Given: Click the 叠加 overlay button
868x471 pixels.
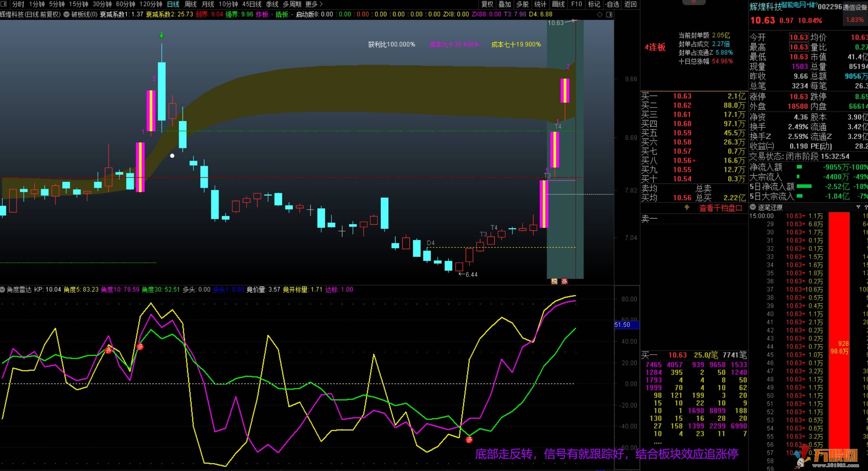Looking at the screenshot, I should [x=505, y=4].
